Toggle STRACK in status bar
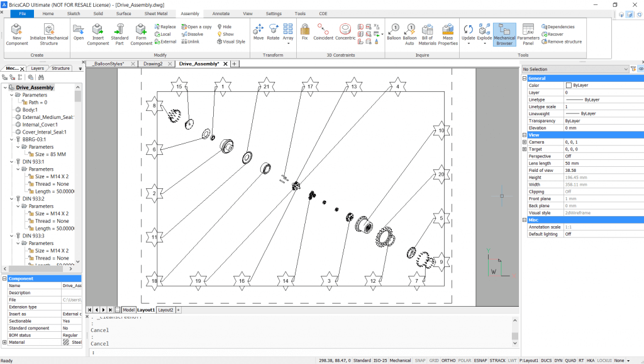 coord(497,360)
